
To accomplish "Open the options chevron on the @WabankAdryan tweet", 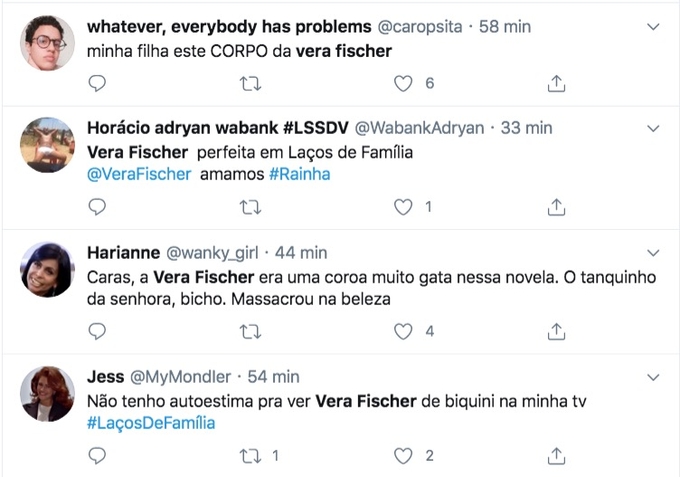I will pyautogui.click(x=654, y=128).
